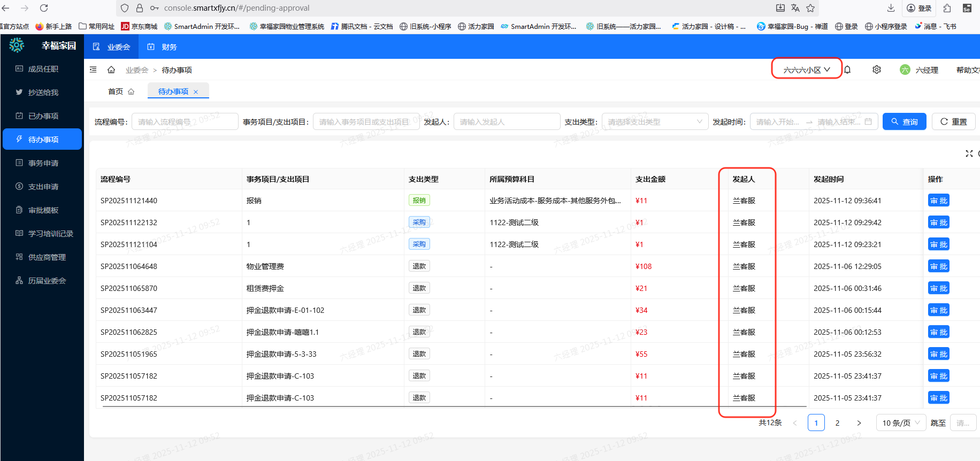
Task: Click the 流程编号 input field
Action: click(x=185, y=122)
